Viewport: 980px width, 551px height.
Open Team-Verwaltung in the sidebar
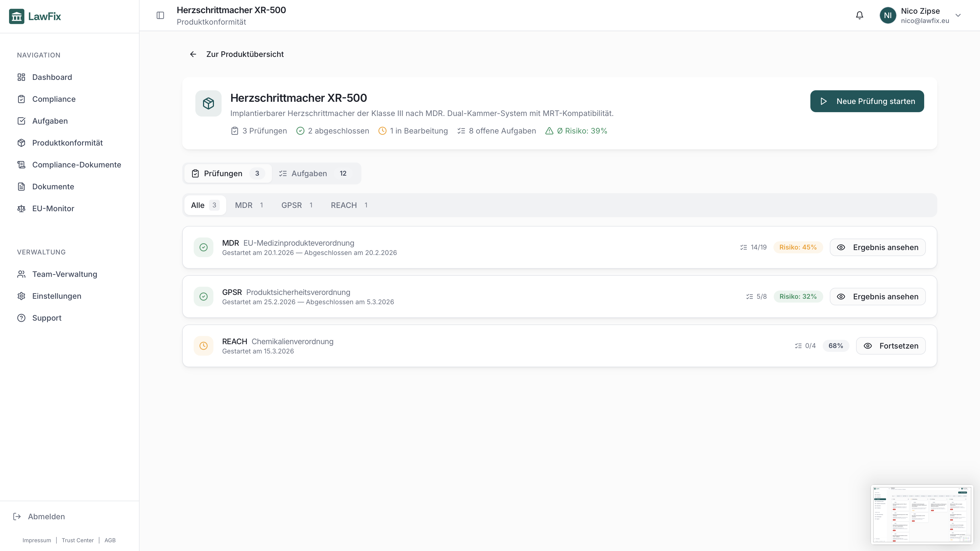pyautogui.click(x=69, y=274)
